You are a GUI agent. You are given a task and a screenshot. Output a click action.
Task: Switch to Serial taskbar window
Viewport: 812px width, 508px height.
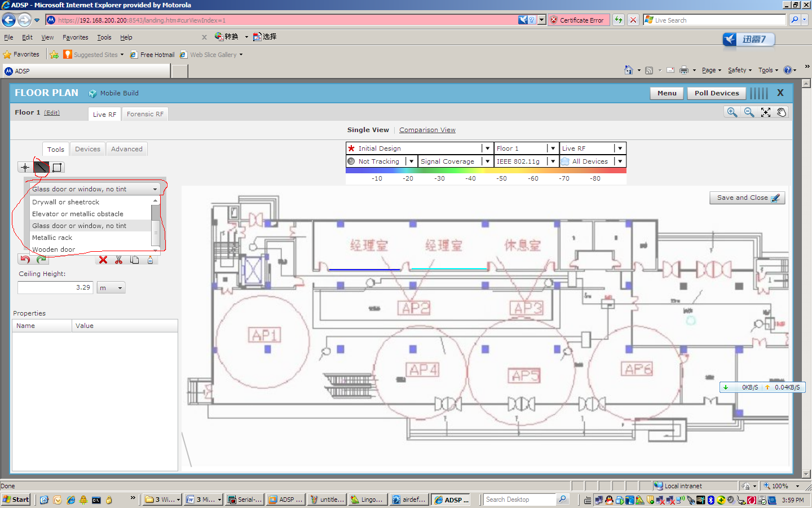(245, 500)
